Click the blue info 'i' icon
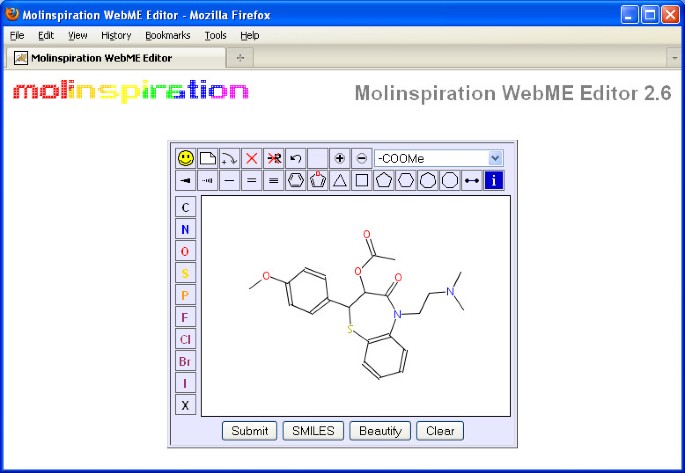Viewport: 685px width, 473px height. click(x=494, y=180)
